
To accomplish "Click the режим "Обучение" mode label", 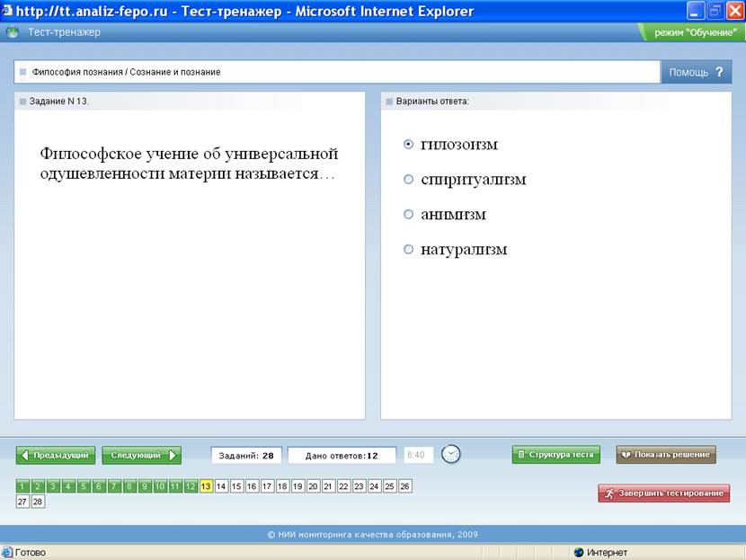I will coord(695,33).
